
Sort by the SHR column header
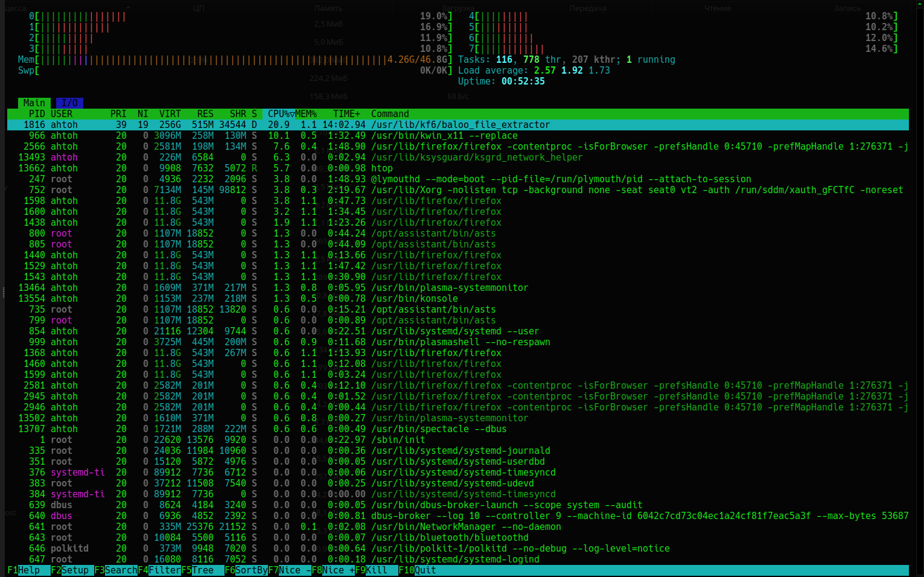[238, 114]
